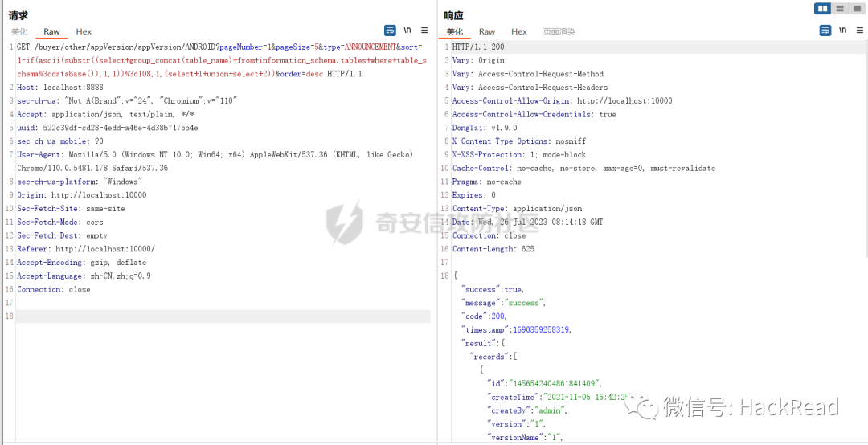
Task: Click the "id" JSON value line
Action: click(544, 384)
